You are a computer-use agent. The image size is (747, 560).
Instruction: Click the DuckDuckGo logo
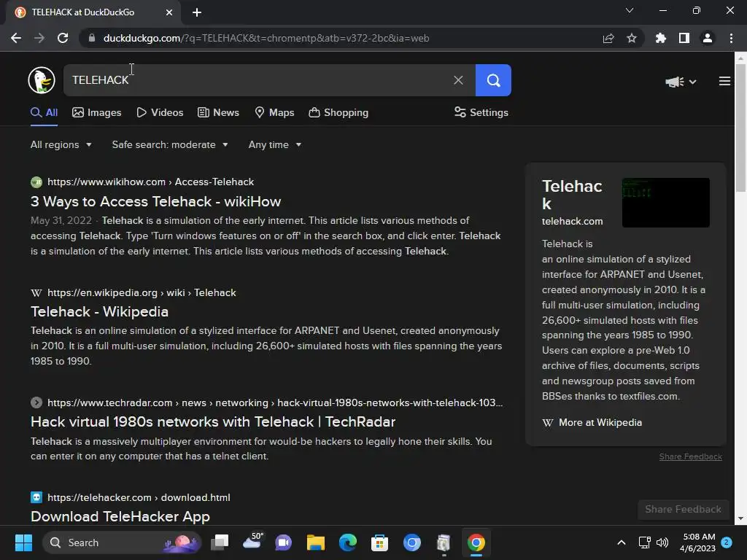[x=42, y=80]
